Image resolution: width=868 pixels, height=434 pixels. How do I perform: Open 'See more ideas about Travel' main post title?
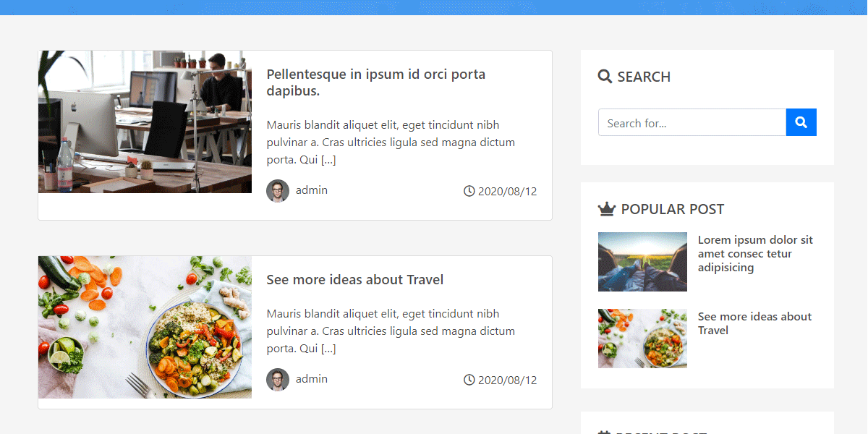354,280
